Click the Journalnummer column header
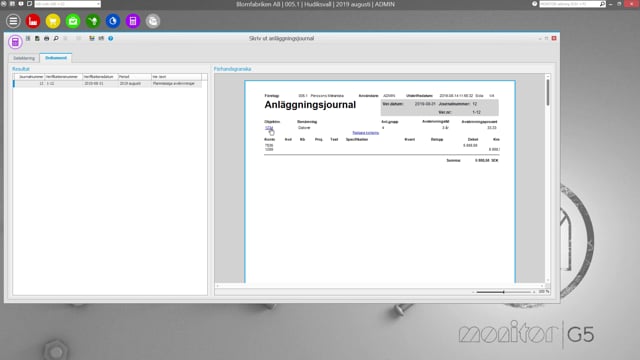 30,77
